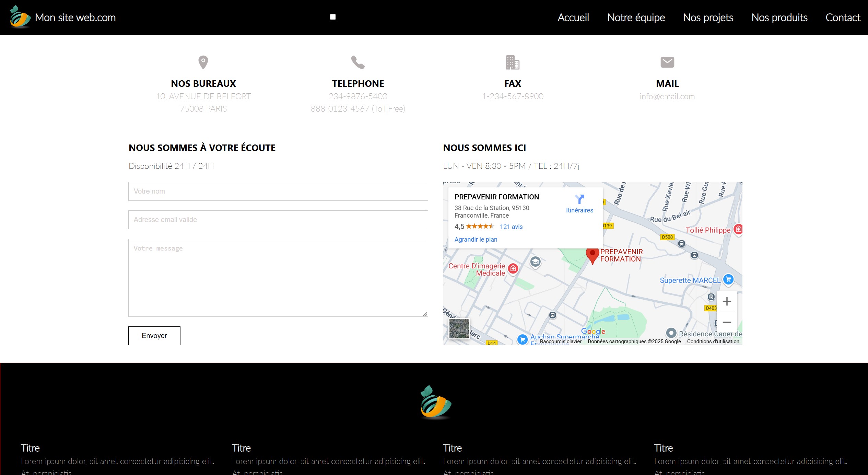The image size is (868, 475).
Task: Go to Nos produits page
Action: tap(779, 18)
